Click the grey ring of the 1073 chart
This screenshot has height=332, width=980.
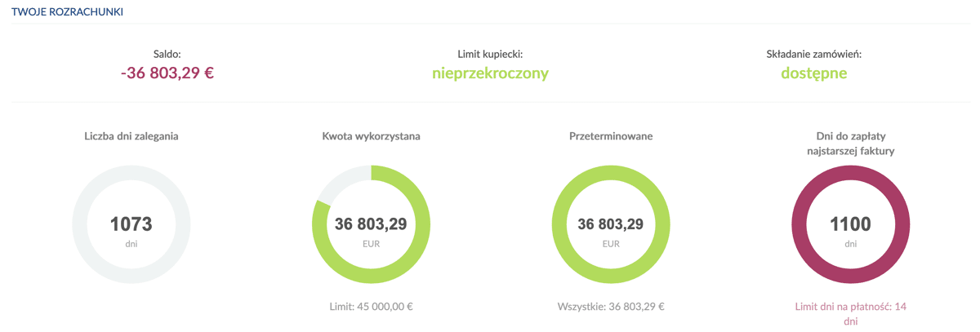click(80, 224)
